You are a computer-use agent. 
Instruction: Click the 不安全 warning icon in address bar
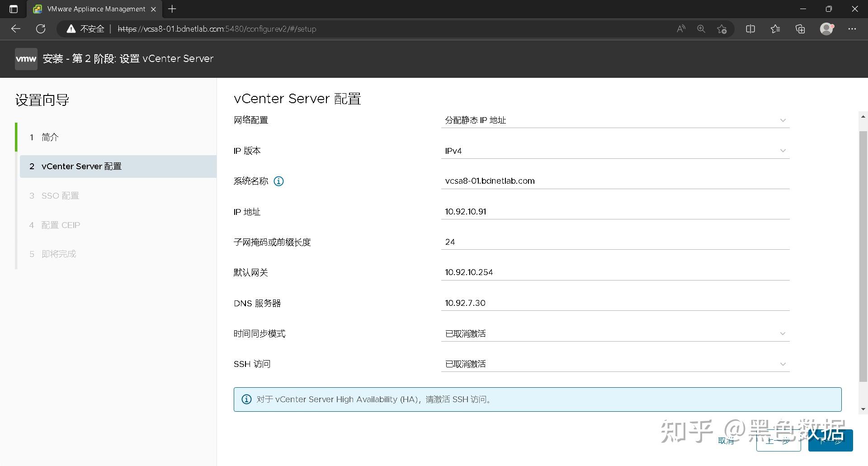pyautogui.click(x=71, y=29)
